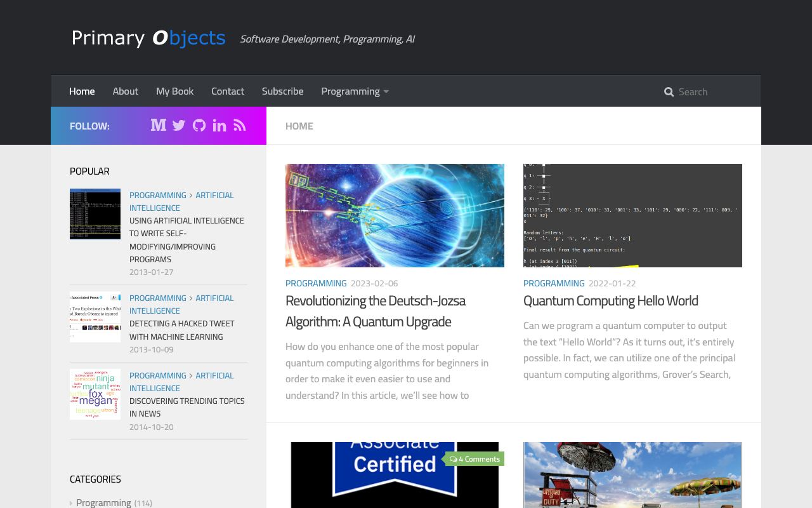The image size is (812, 508).
Task: Open the About menu item
Action: coord(126,91)
